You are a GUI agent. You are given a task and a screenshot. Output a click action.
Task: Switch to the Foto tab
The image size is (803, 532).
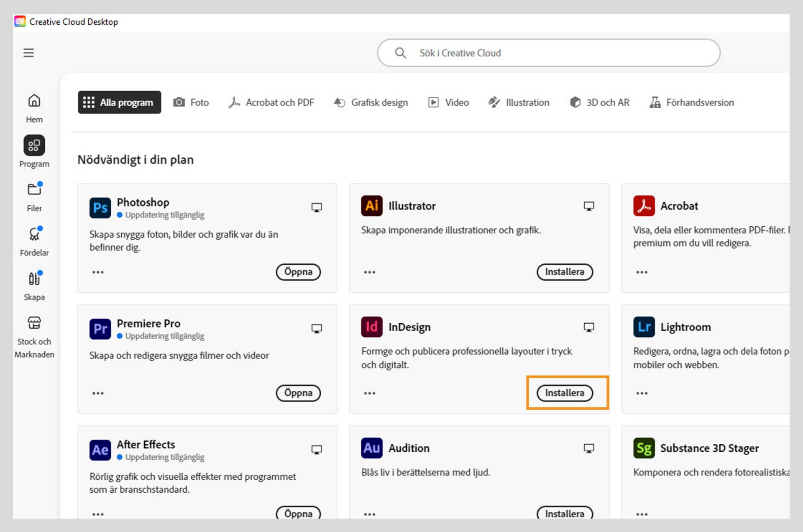(x=191, y=102)
